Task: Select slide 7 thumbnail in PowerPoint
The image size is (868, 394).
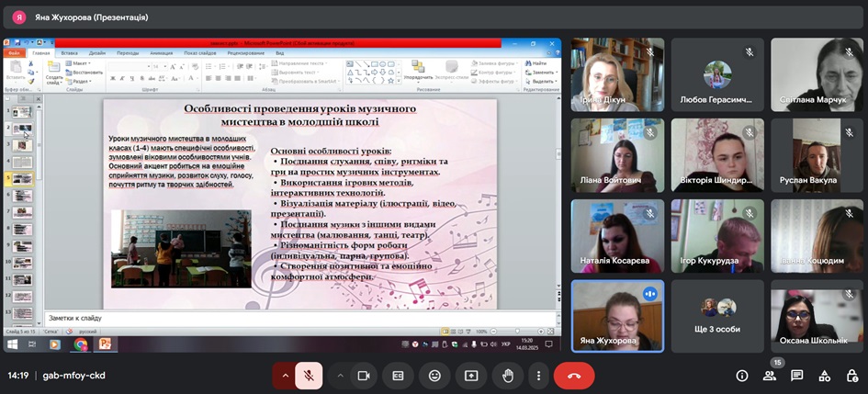Action: point(22,212)
